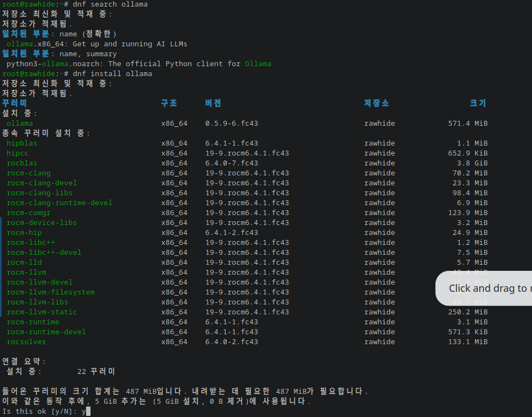Image resolution: width=532 pixels, height=417 pixels.
Task: Click the "dnf install ollama" command text
Action: (112, 73)
